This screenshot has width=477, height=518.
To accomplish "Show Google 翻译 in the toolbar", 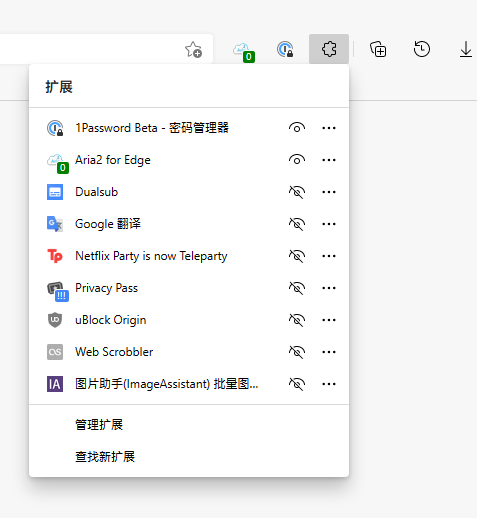I will (x=297, y=224).
